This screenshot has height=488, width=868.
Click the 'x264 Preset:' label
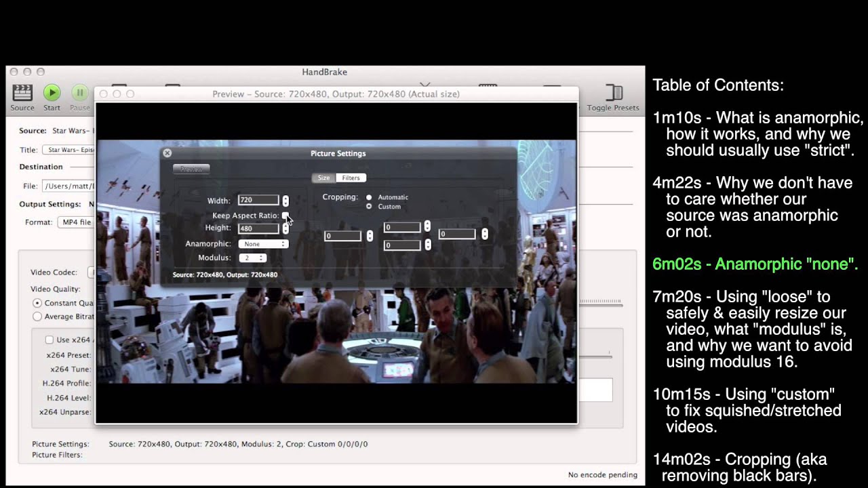pyautogui.click(x=68, y=355)
